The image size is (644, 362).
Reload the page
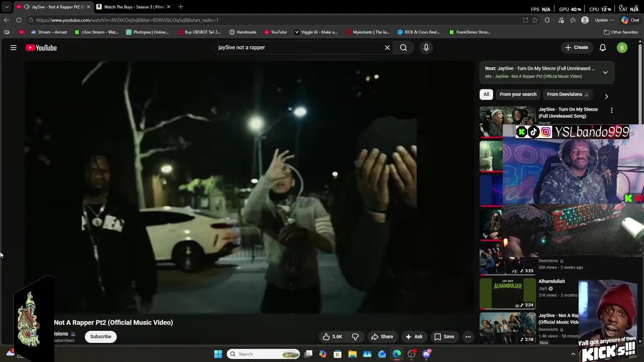tap(19, 20)
